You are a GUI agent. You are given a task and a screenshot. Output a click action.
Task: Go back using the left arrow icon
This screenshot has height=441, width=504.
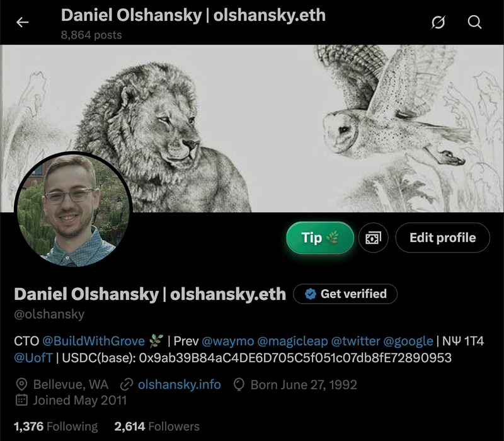coord(23,22)
